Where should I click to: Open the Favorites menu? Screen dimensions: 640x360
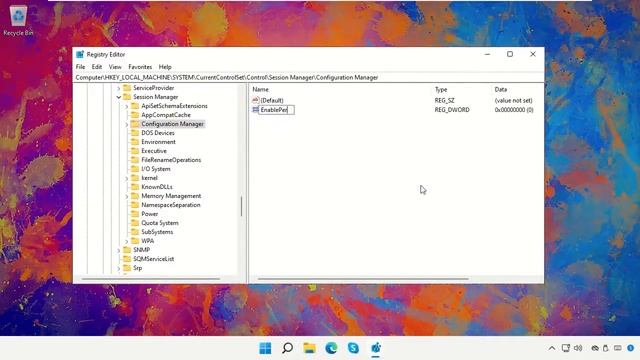140,67
